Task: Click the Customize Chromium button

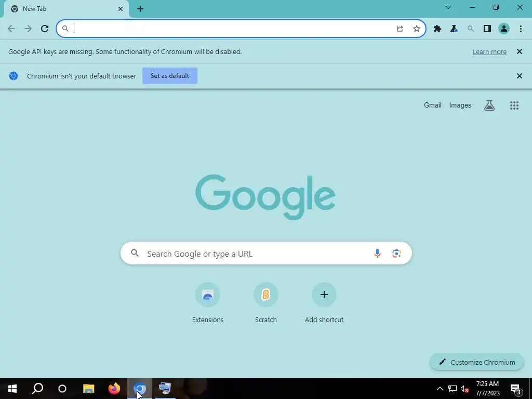Action: (x=477, y=362)
